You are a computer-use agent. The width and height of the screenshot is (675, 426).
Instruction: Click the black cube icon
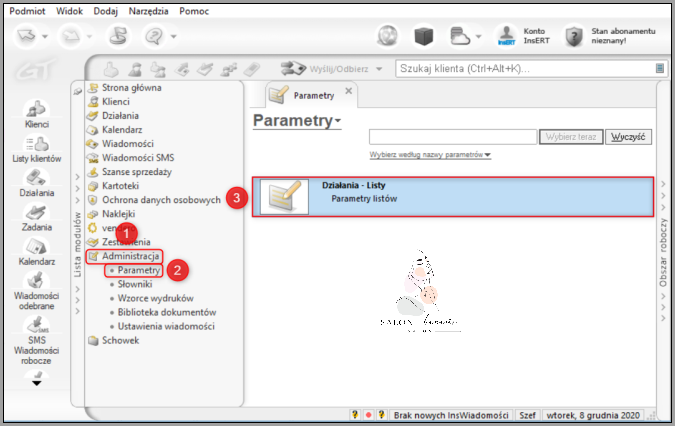point(424,36)
